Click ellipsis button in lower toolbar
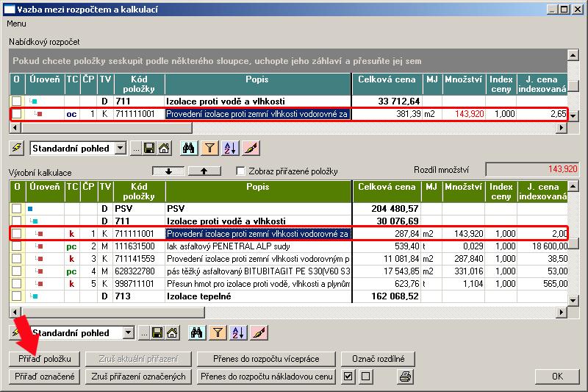Viewport: 588px width, 392px height. (144, 333)
